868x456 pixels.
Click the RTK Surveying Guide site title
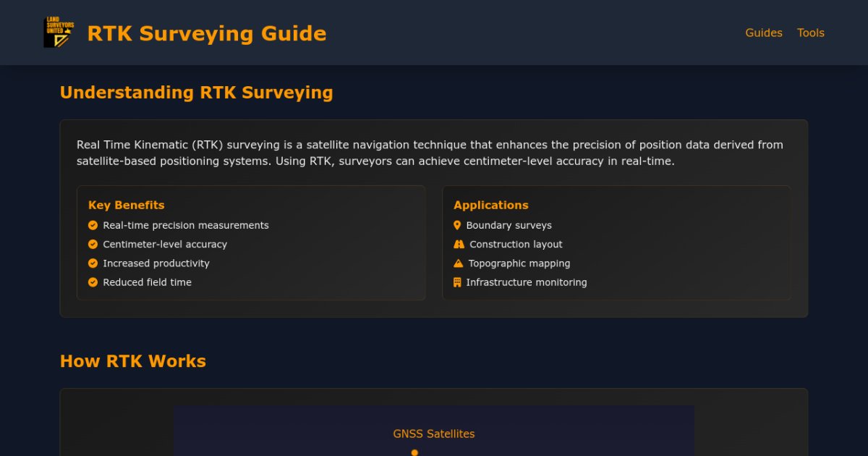206,33
